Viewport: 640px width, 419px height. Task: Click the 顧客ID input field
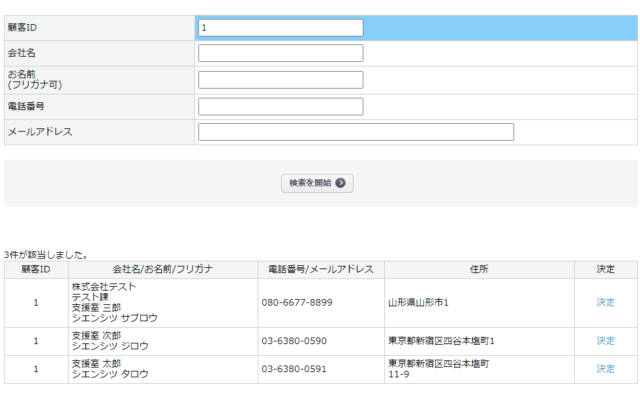pyautogui.click(x=280, y=28)
